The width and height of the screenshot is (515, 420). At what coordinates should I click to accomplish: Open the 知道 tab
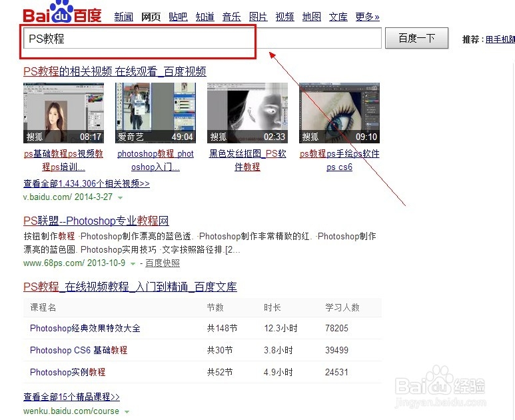point(205,17)
